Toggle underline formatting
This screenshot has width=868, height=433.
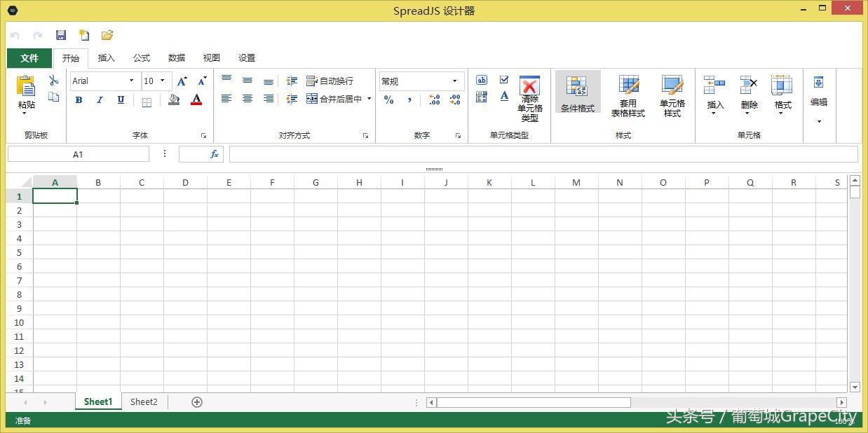[x=119, y=100]
